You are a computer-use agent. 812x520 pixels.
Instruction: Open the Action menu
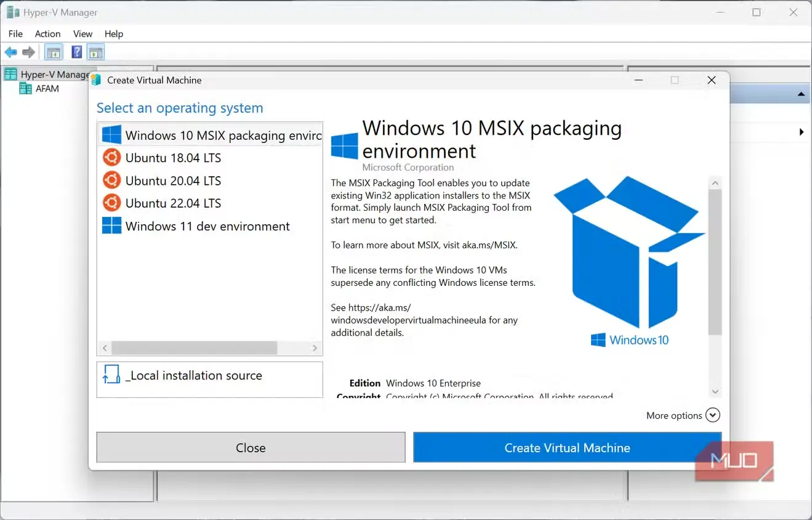[47, 34]
